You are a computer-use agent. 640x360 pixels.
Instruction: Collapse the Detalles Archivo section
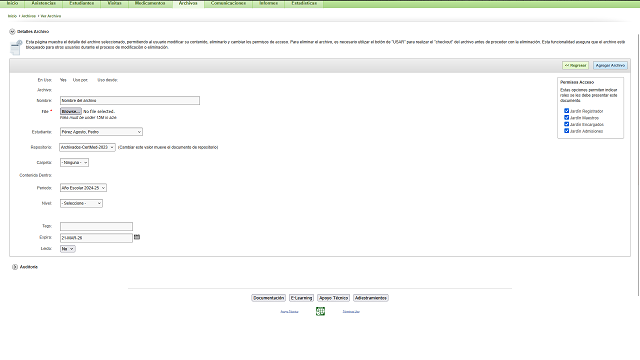(x=12, y=31)
